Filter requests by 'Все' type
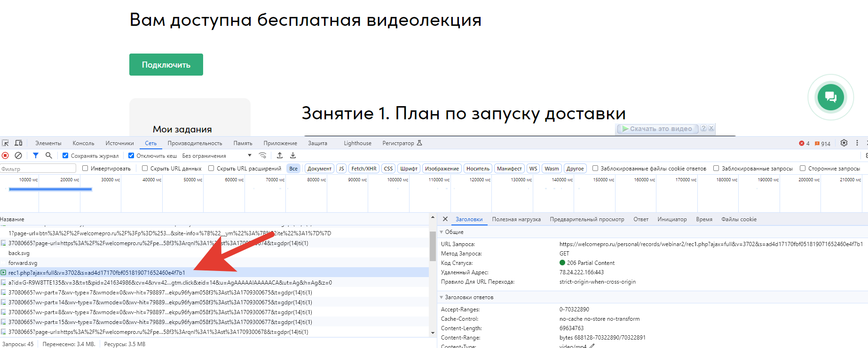Viewport: 868px width, 348px height. [293, 169]
